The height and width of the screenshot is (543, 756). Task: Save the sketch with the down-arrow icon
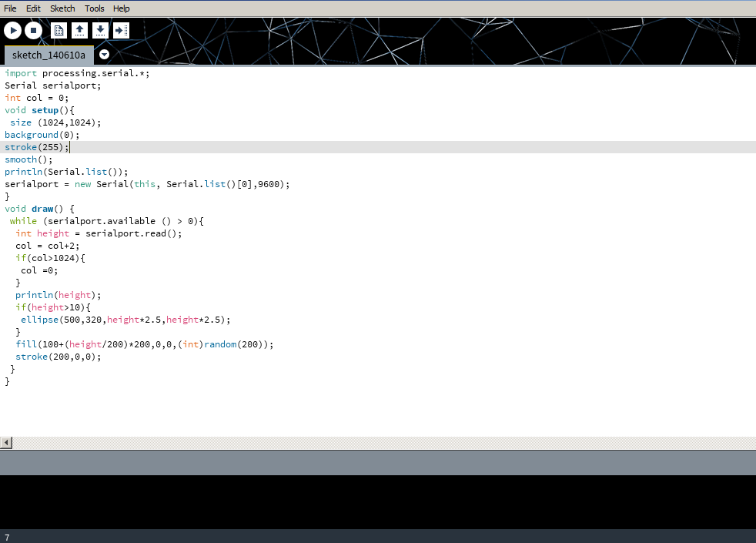tap(100, 30)
